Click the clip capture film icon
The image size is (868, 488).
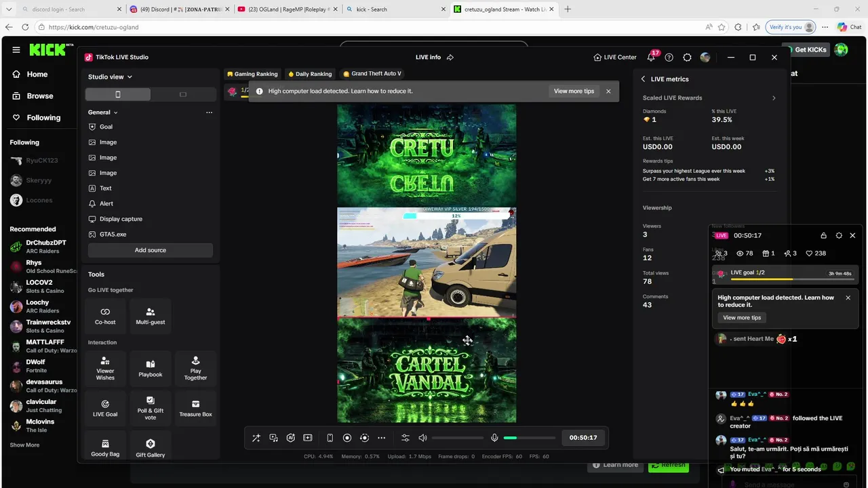tap(308, 438)
